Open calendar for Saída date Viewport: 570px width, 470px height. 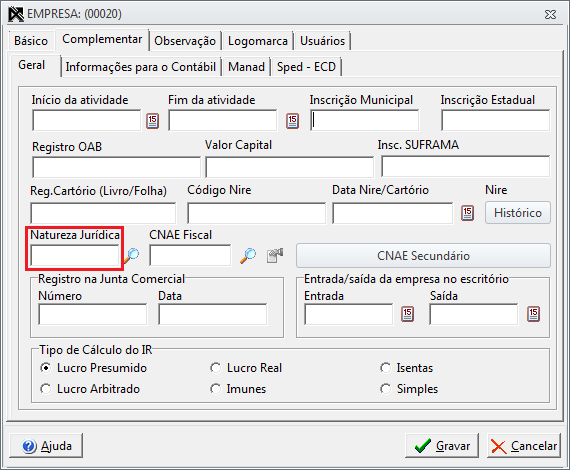pos(533,314)
